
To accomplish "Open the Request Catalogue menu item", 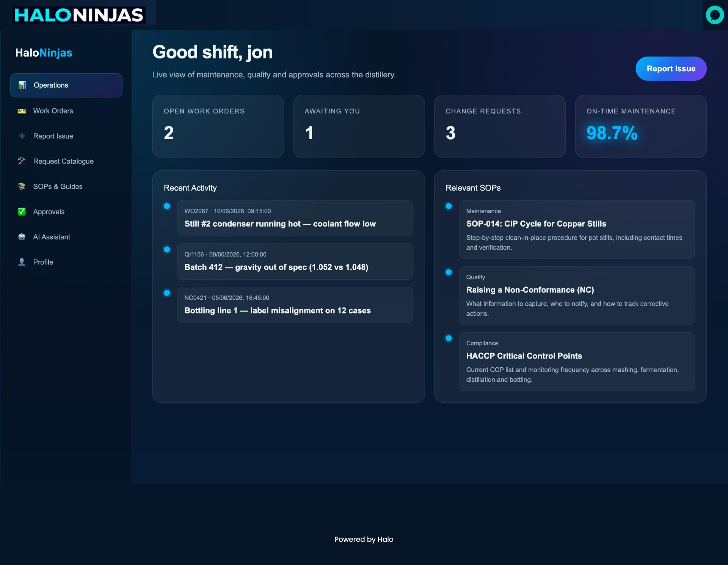I will [66, 161].
